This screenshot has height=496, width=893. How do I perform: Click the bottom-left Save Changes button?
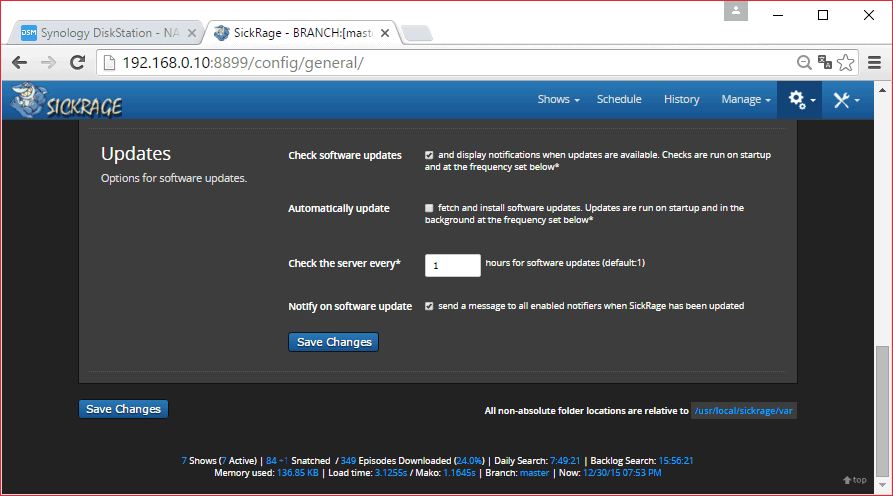click(x=124, y=409)
